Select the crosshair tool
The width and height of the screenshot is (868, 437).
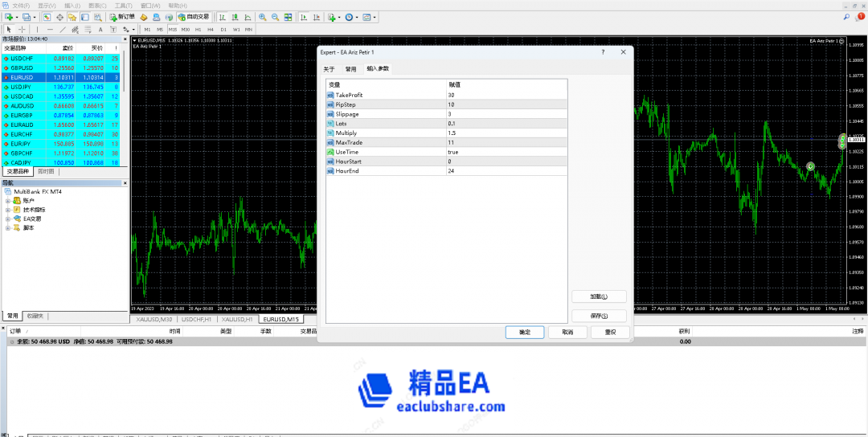(22, 29)
